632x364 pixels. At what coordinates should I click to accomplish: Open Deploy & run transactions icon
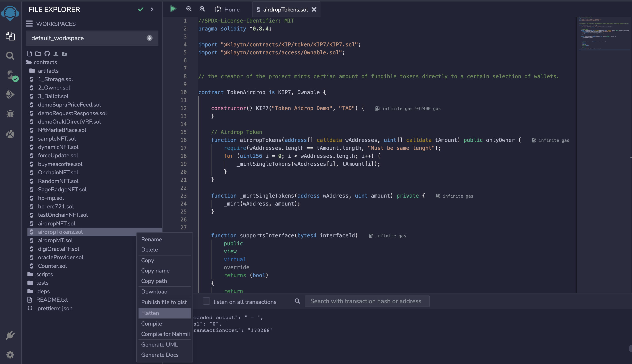tap(10, 95)
